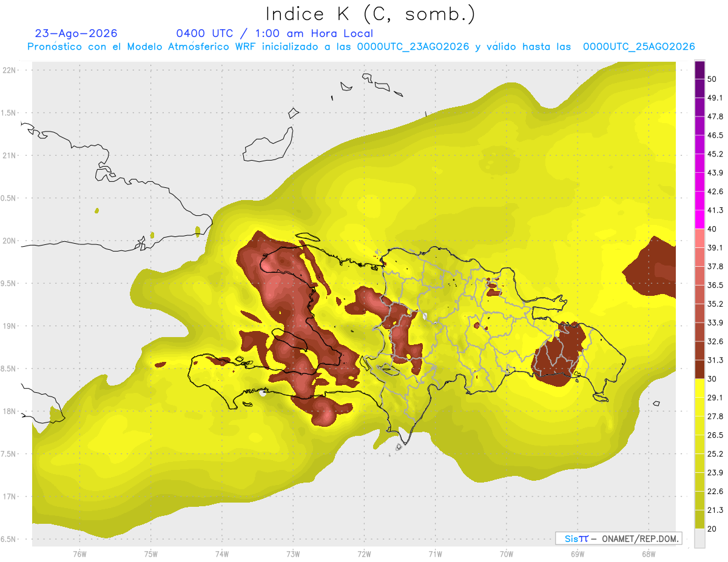Click the '73W' longitude label
This screenshot has height=562, width=728.
click(x=293, y=554)
